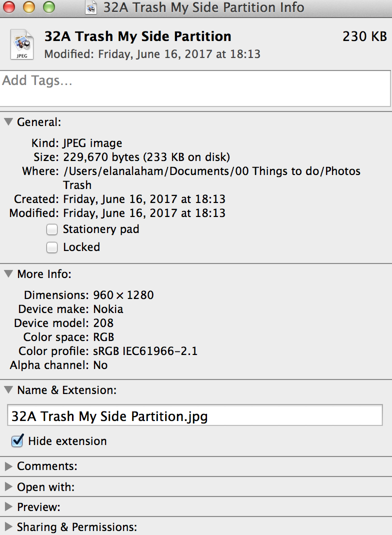Viewport: 392px width, 535px height.
Task: Click the red close window button
Action: pyautogui.click(x=9, y=7)
